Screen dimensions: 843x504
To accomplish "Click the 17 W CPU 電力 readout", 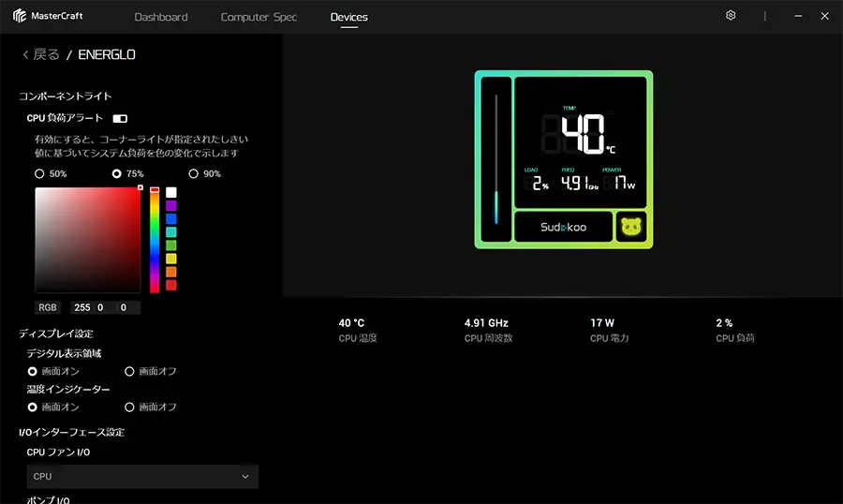I will click(x=609, y=330).
